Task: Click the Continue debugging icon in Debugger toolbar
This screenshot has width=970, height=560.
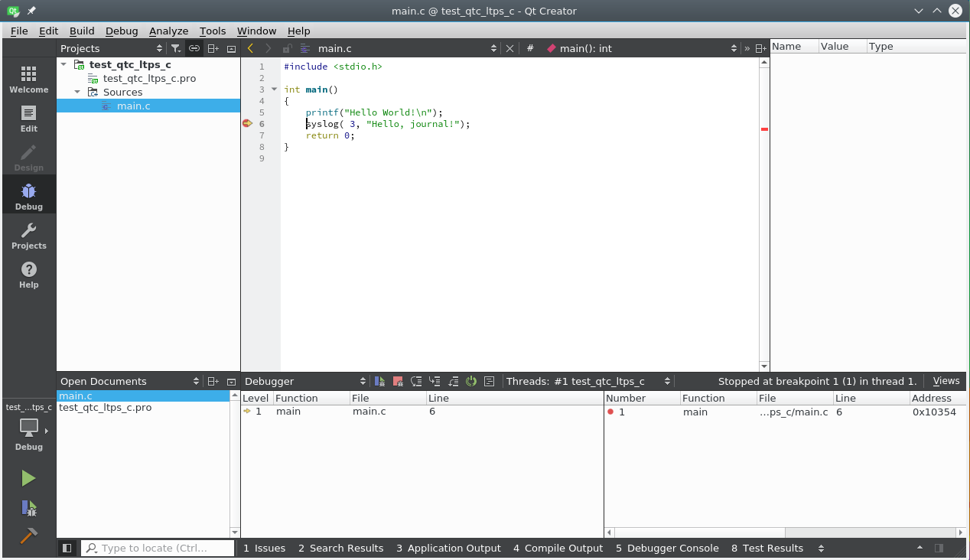Action: pyautogui.click(x=379, y=381)
